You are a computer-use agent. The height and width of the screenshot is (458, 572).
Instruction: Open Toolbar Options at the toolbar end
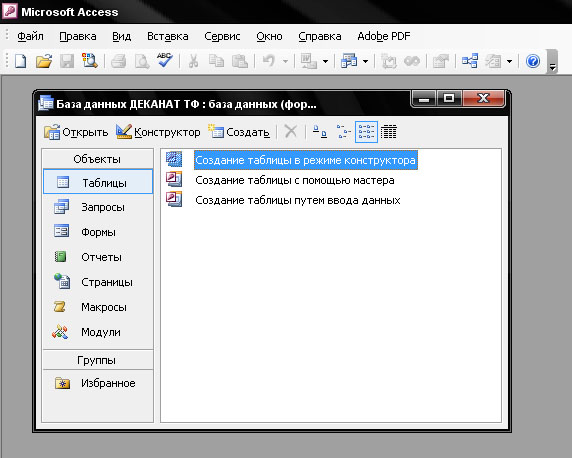[x=552, y=62]
